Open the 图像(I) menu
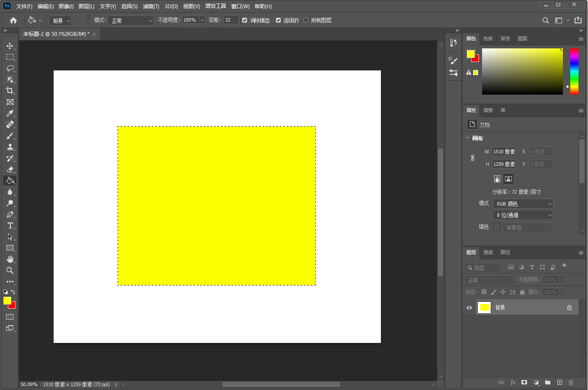The height and width of the screenshot is (390, 588). (x=66, y=6)
